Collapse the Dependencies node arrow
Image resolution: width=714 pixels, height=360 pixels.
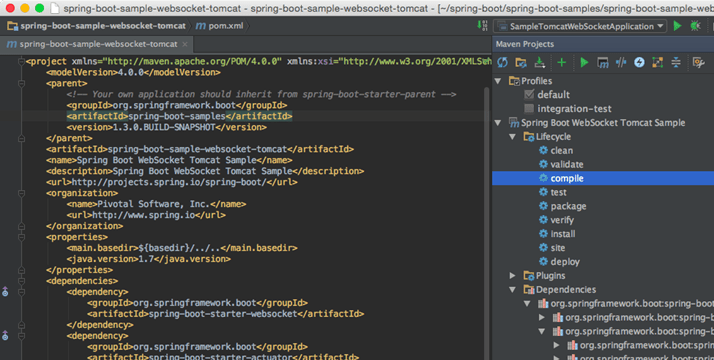[512, 289]
